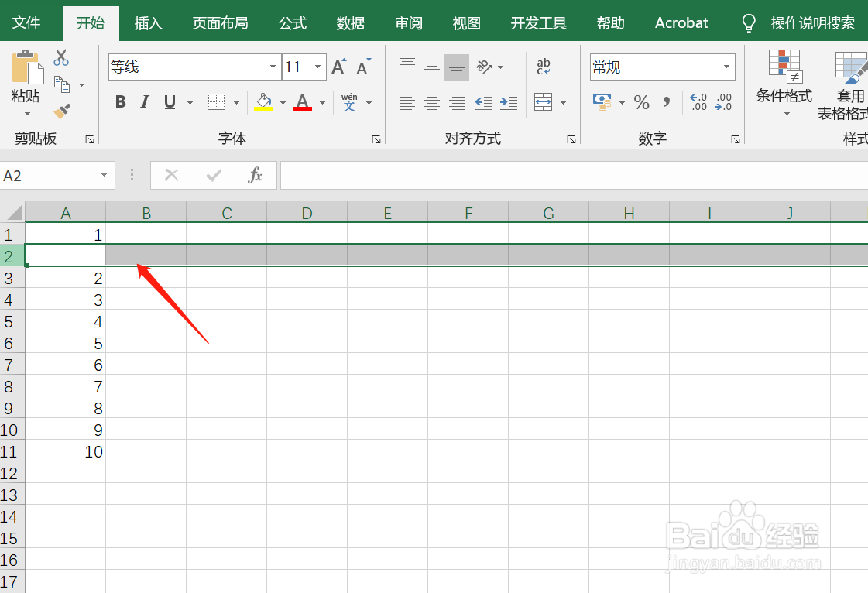Toggle bottom align button
Viewport: 868px width, 593px height.
pyautogui.click(x=457, y=67)
